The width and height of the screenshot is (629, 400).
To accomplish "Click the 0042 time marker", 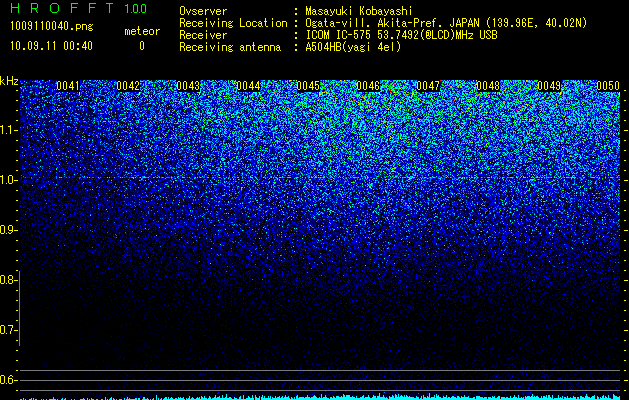I will 128,86.
